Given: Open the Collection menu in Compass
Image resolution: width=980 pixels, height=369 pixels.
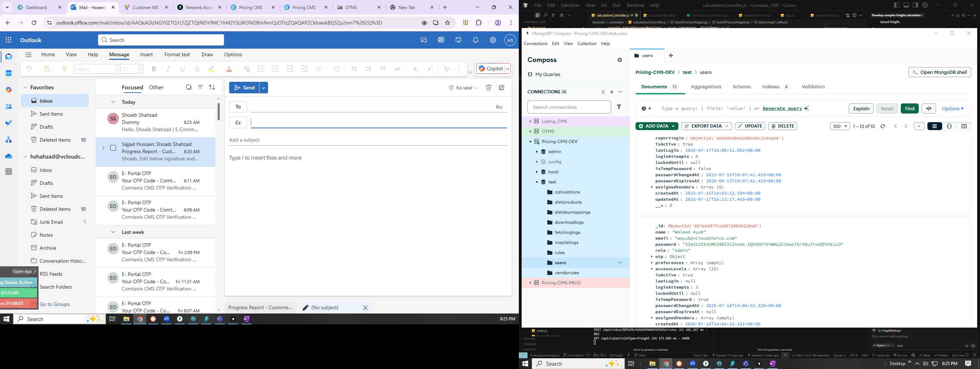Looking at the screenshot, I should [x=587, y=44].
